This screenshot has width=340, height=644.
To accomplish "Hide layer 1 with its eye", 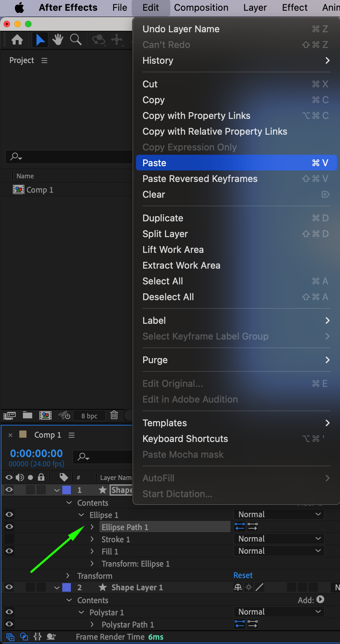I will 9,490.
